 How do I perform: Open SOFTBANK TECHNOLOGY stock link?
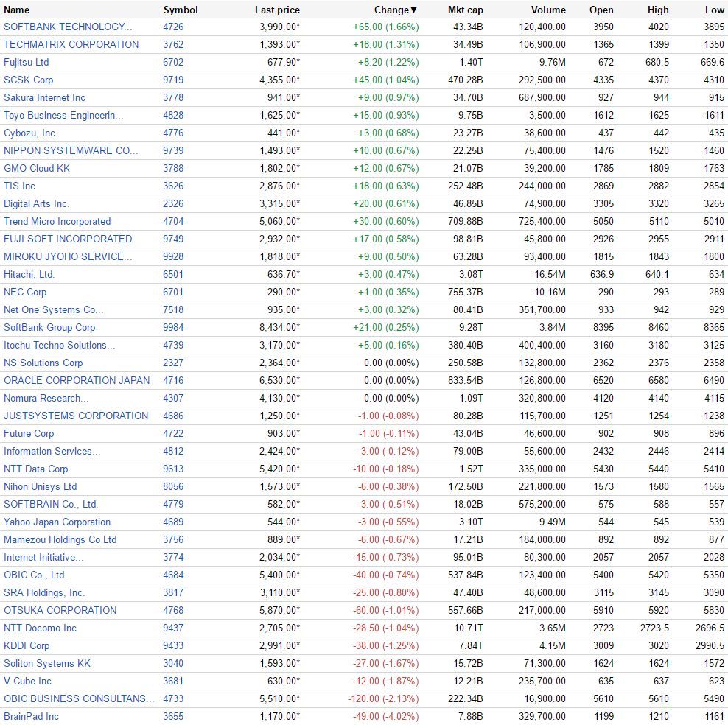(68, 27)
